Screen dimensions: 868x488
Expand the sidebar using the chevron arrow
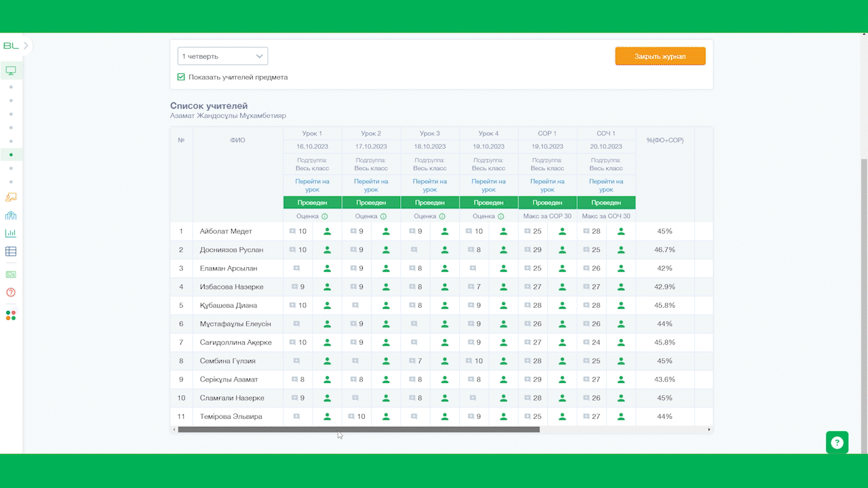pyautogui.click(x=26, y=46)
